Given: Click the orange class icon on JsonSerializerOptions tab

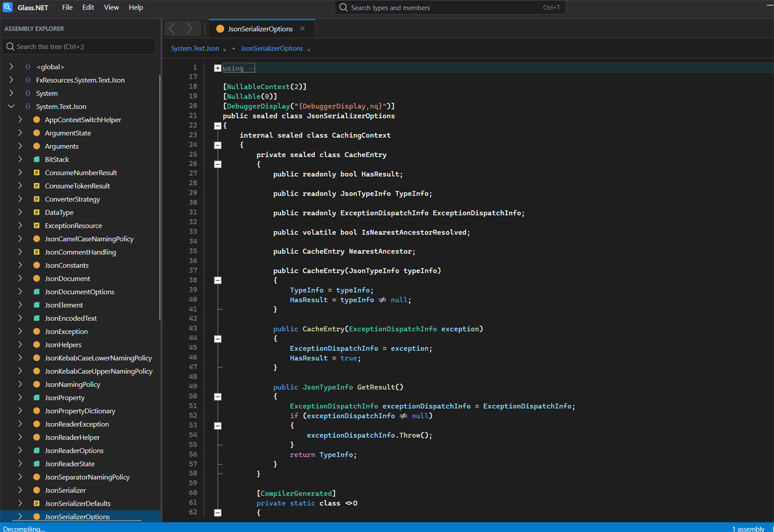Looking at the screenshot, I should (220, 29).
